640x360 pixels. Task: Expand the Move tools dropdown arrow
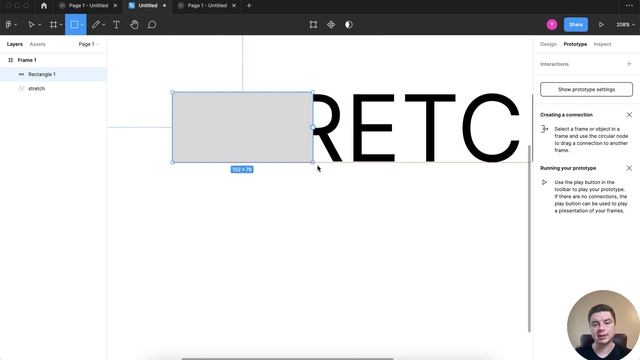[x=40, y=25]
